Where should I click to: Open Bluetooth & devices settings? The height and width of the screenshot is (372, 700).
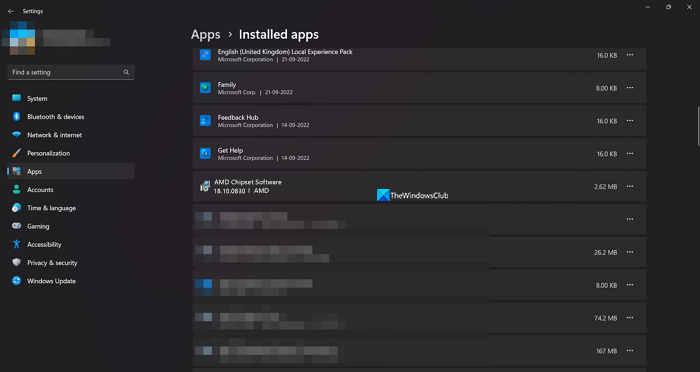(x=71, y=117)
